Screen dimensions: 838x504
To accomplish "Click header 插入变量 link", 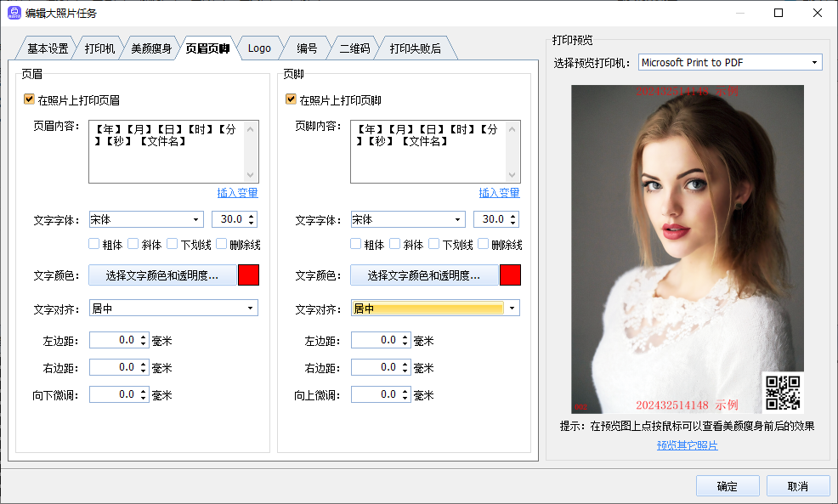I will pyautogui.click(x=237, y=193).
